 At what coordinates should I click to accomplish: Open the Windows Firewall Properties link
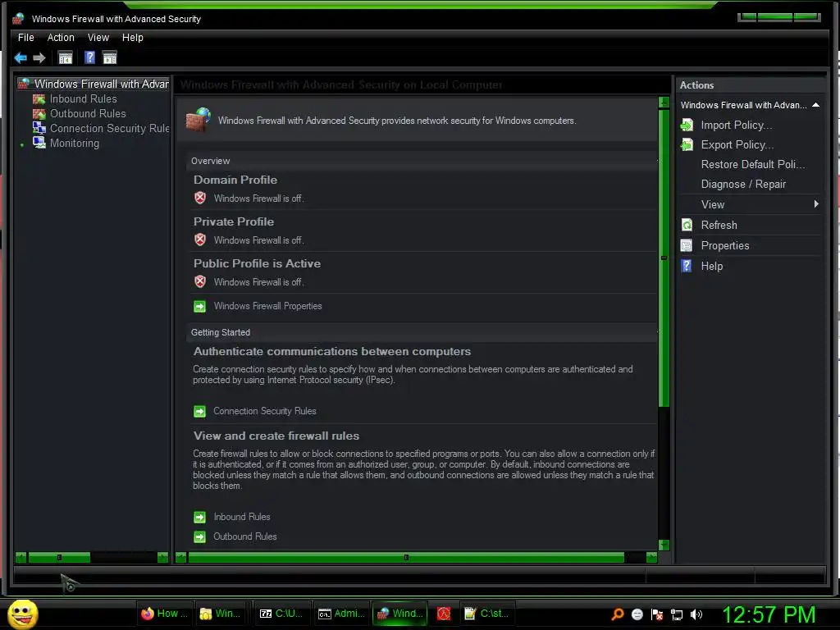pyautogui.click(x=267, y=306)
